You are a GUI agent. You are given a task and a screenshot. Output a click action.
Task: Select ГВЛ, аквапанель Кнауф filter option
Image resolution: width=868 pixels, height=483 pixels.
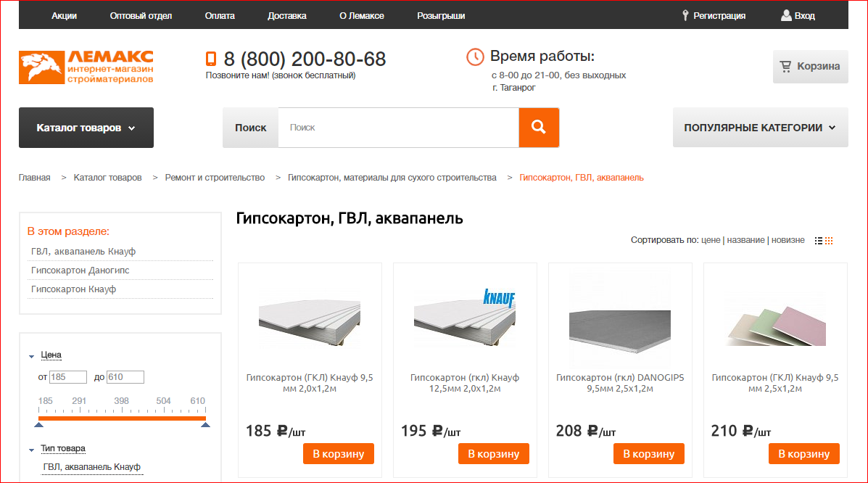coord(92,467)
